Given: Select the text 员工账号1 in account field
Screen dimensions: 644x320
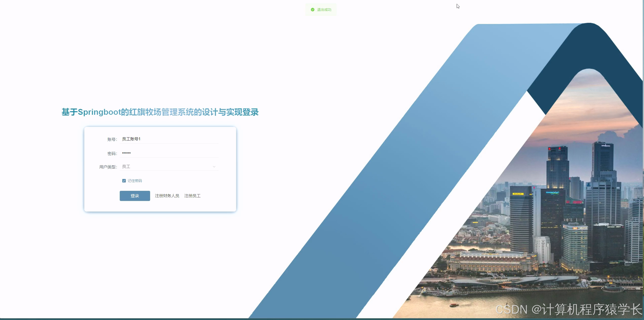Looking at the screenshot, I should click(x=131, y=139).
